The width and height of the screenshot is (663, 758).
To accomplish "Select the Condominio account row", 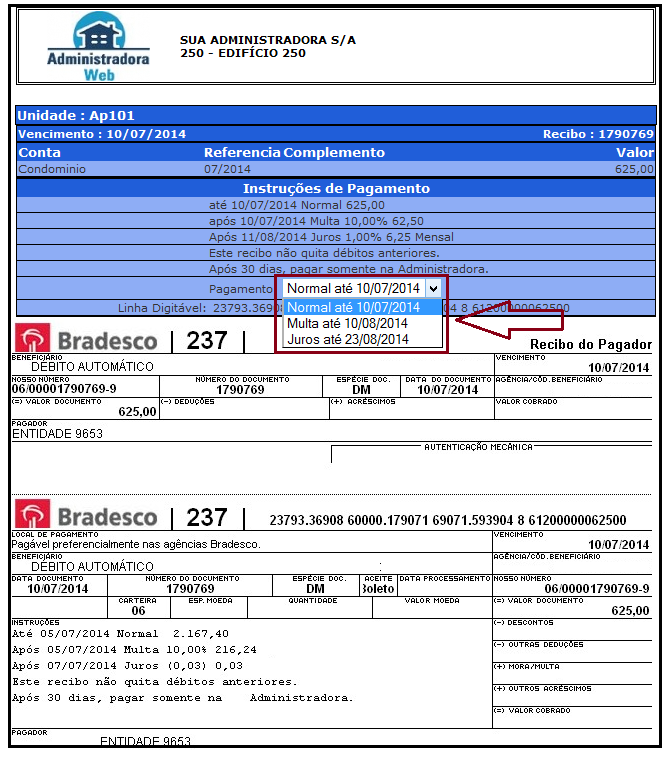I will click(52, 169).
